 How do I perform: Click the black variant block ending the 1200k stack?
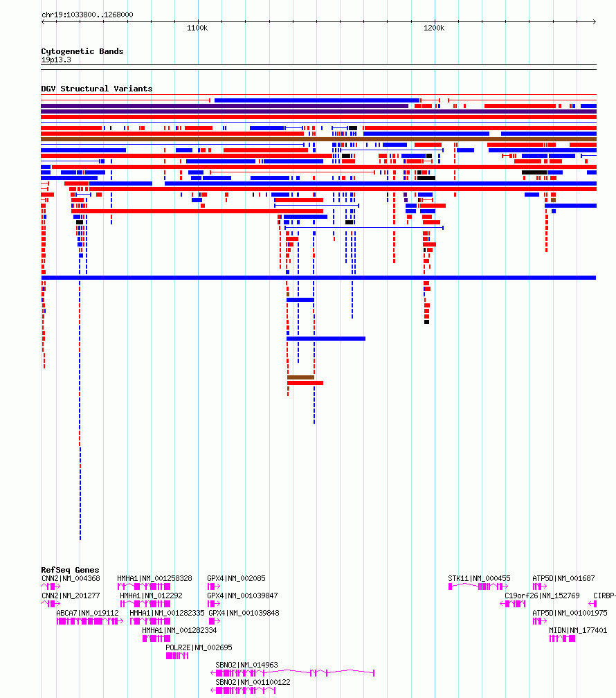[426, 322]
